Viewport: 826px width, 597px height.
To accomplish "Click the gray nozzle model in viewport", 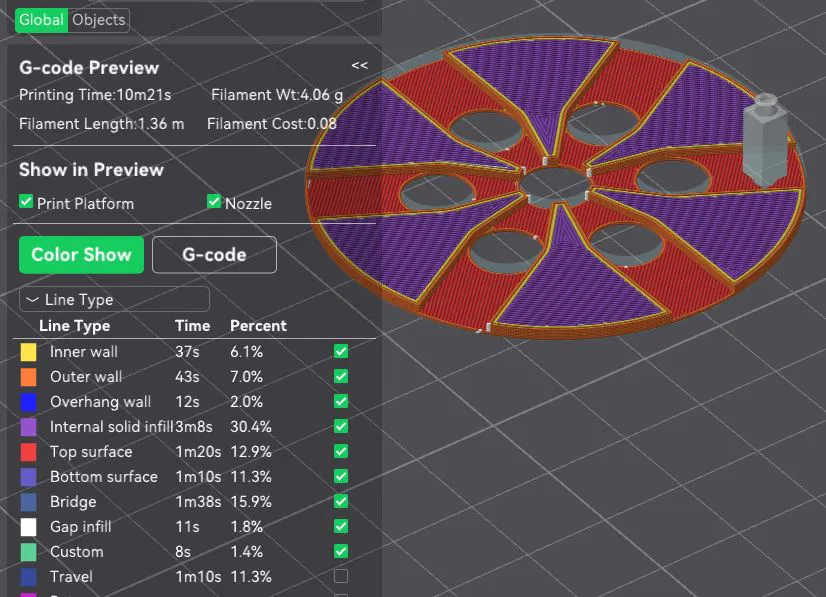I will (x=765, y=140).
